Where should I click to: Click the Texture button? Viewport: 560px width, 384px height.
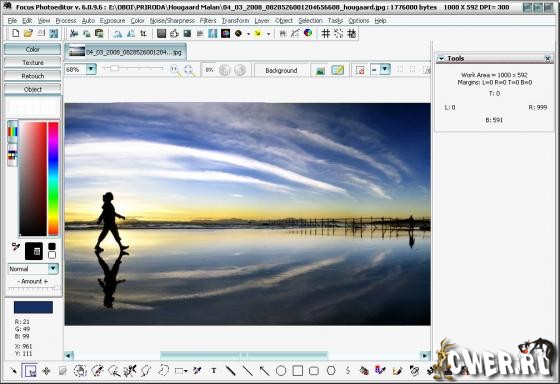33,63
